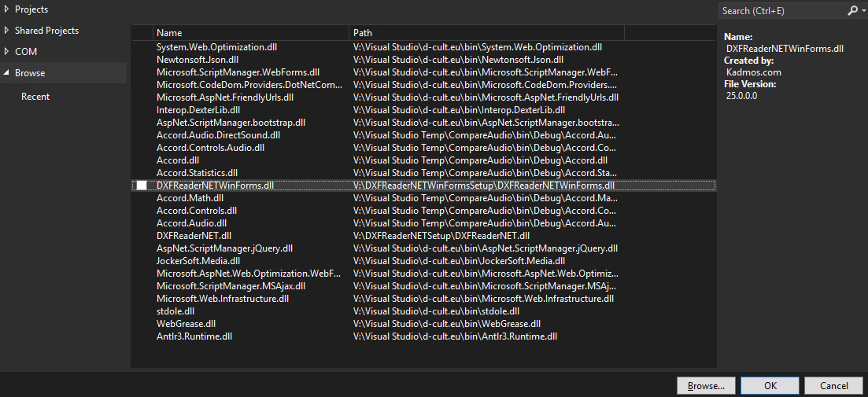The height and width of the screenshot is (397, 868).
Task: Sort by the Name column header
Action: coord(251,32)
